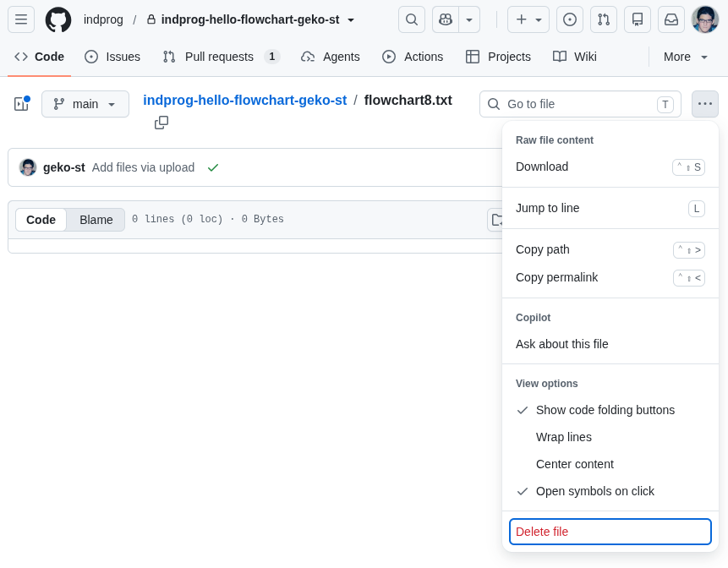The height and width of the screenshot is (568, 728).
Task: Expand the repository name dropdown caret
Action: pos(351,20)
